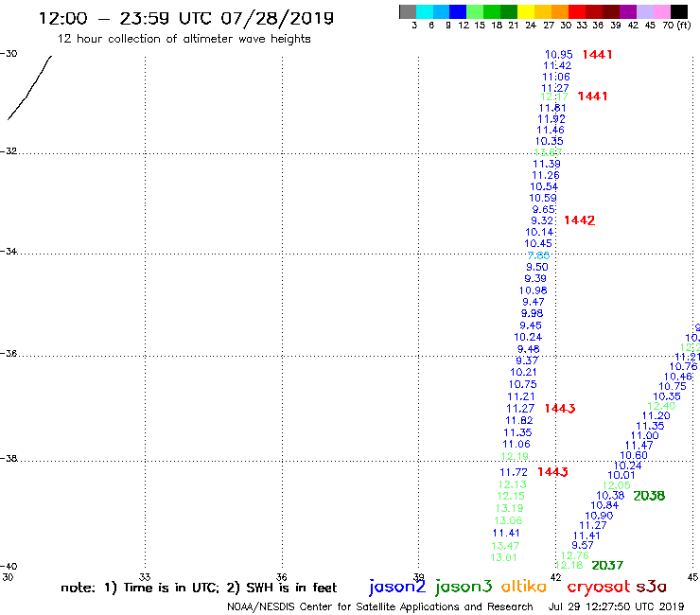Click the '70 (ft)' scale label
This screenshot has width=700, height=615.
(x=676, y=26)
